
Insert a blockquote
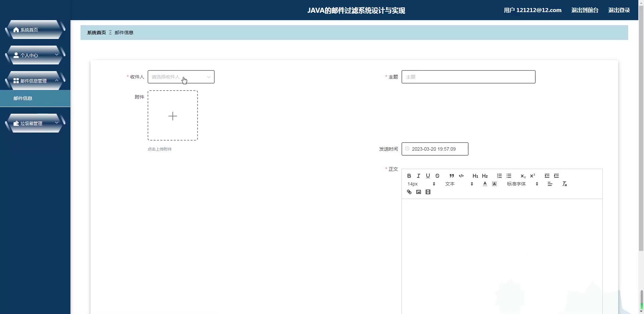(452, 176)
